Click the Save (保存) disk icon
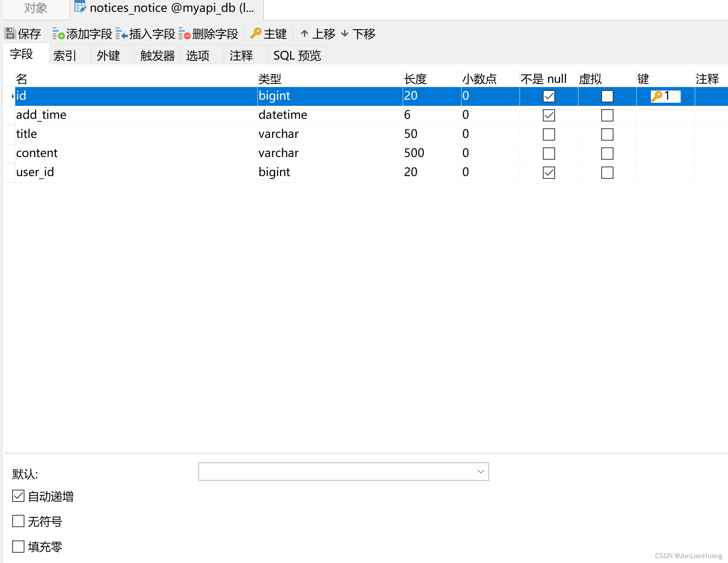The image size is (728, 563). pos(10,34)
